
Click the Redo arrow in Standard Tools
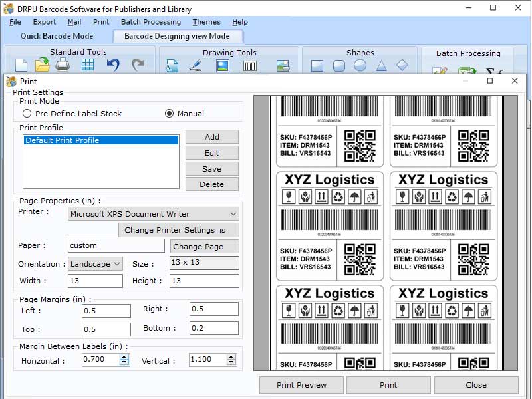pos(140,64)
